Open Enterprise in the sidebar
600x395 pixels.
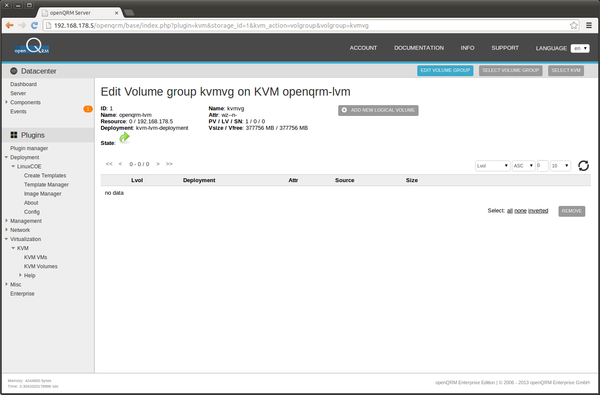22,294
